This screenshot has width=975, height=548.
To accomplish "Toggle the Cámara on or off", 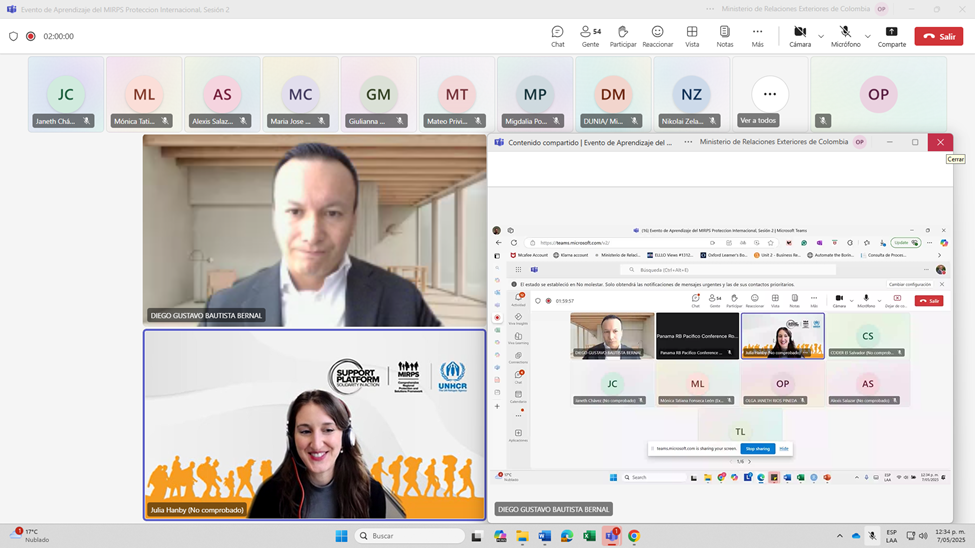I will pos(800,36).
